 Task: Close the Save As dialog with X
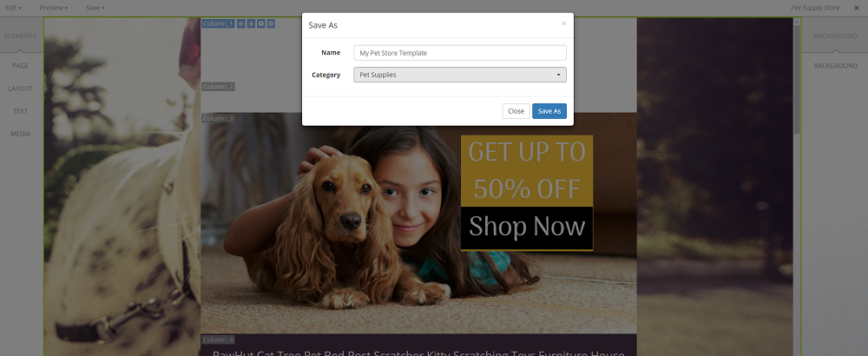pos(563,23)
